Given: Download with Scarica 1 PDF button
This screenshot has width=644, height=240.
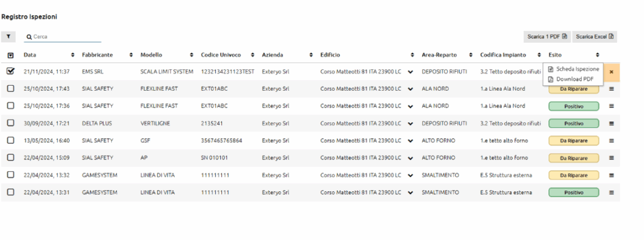Looking at the screenshot, I should 547,37.
